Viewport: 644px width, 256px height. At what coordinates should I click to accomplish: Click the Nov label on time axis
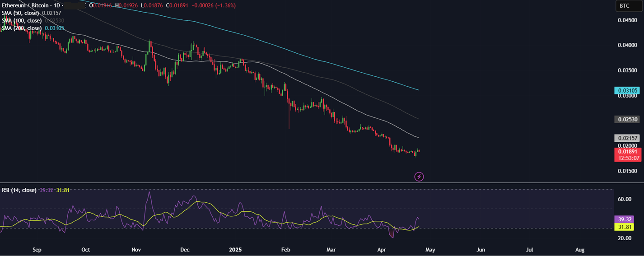click(x=136, y=250)
